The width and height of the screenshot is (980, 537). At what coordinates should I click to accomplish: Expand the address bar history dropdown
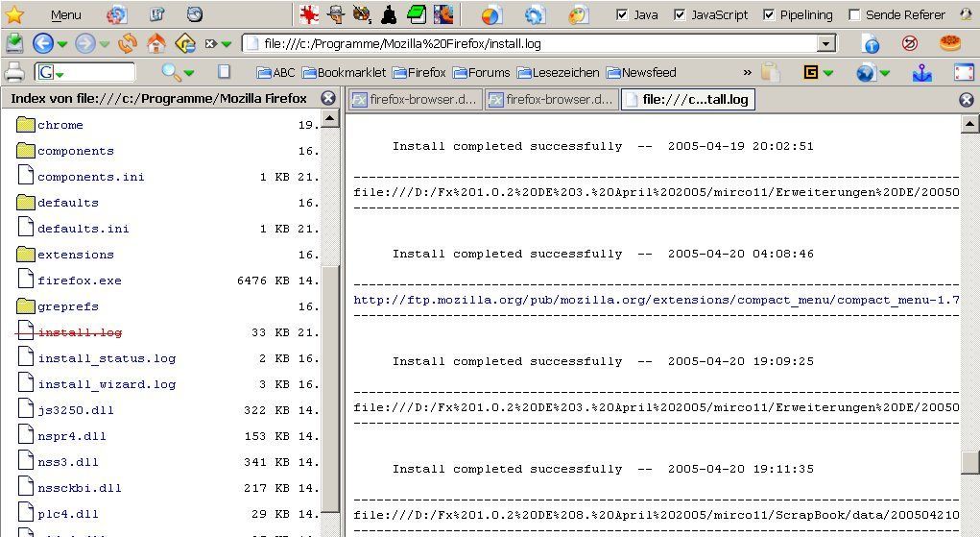pos(826,43)
